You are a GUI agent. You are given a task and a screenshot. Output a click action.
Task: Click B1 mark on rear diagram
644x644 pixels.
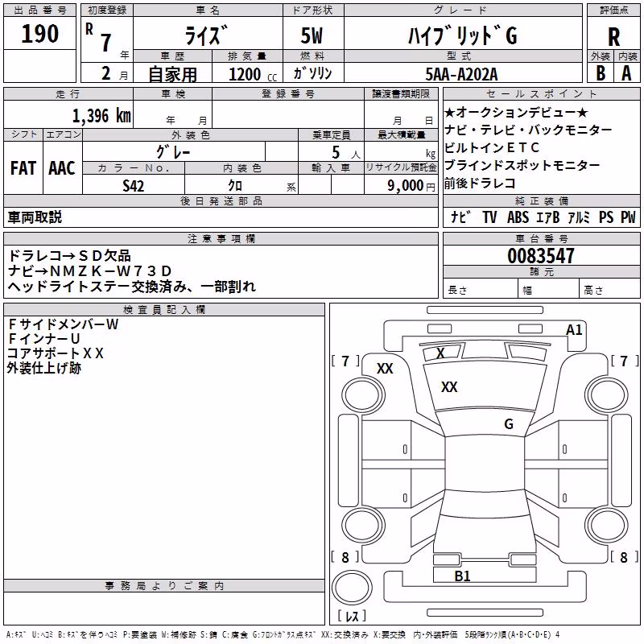(x=462, y=576)
